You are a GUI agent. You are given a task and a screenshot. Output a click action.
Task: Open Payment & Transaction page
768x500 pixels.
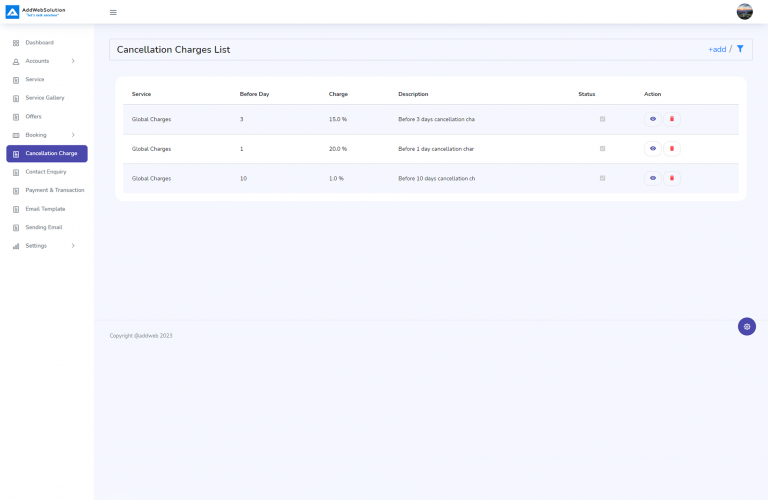[x=54, y=190]
